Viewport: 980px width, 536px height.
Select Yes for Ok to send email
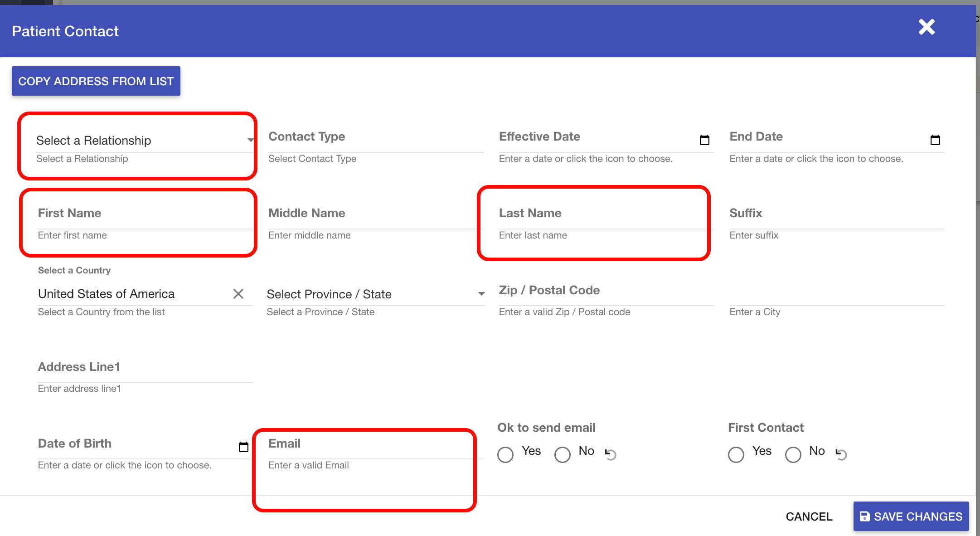tap(505, 454)
